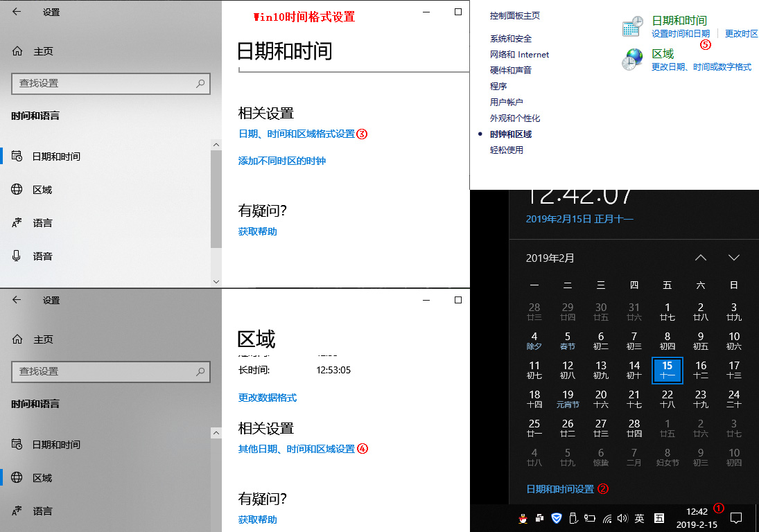This screenshot has height=532, width=759.
Task: Click the 区域 globe-clock icon in Control Panel
Action: click(633, 60)
